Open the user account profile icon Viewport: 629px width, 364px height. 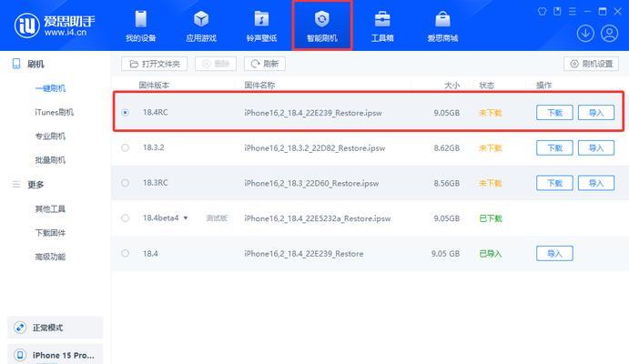(x=609, y=34)
